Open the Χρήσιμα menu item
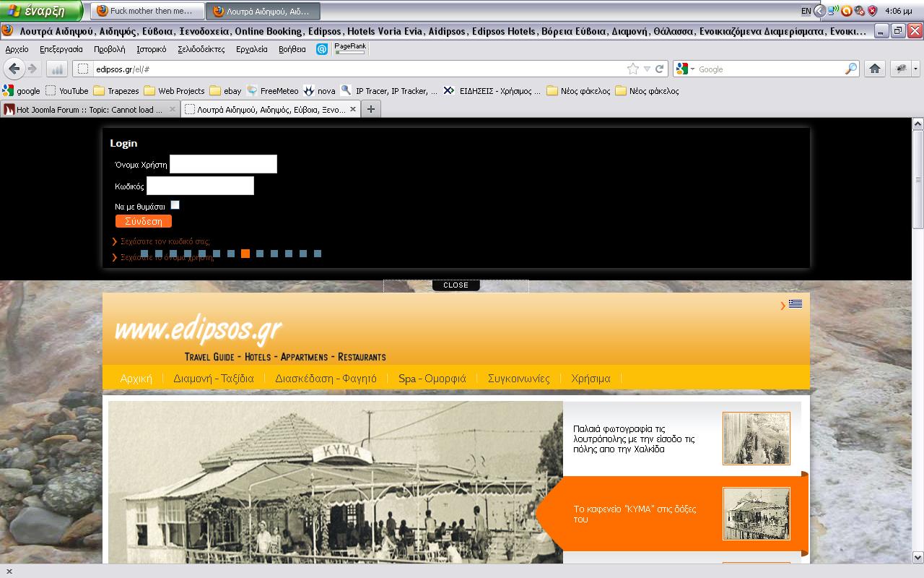 click(590, 378)
